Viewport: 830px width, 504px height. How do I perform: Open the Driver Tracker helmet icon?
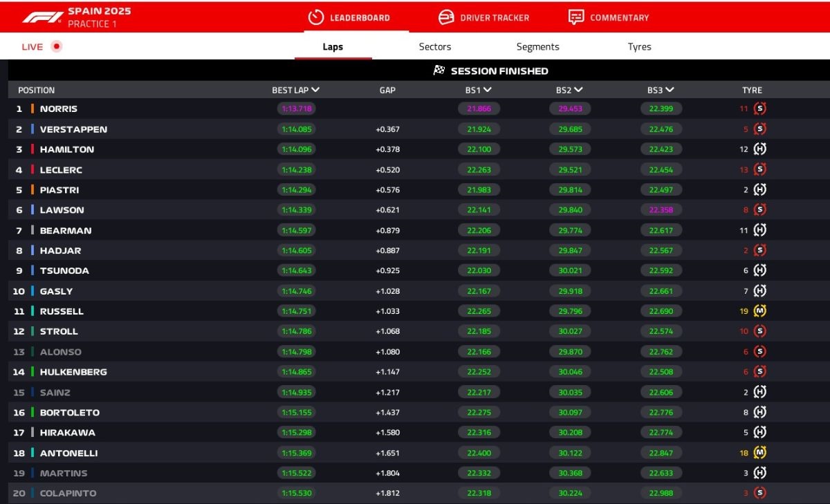coord(447,17)
